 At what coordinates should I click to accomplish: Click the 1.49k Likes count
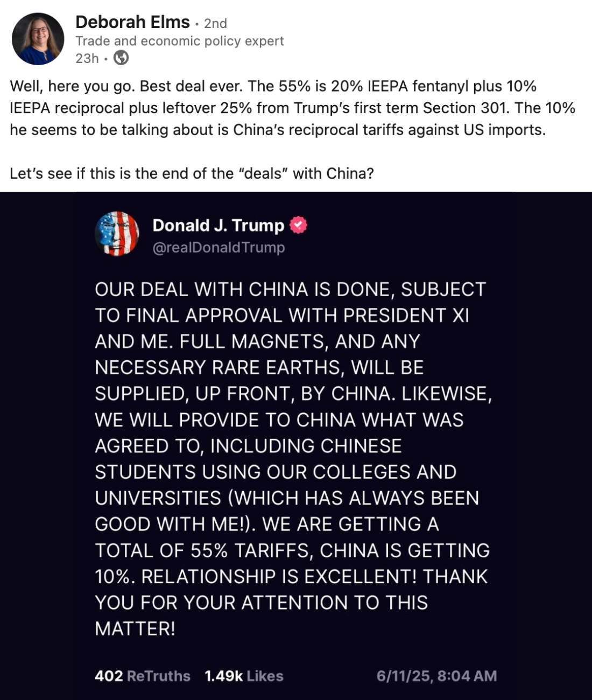pos(244,676)
